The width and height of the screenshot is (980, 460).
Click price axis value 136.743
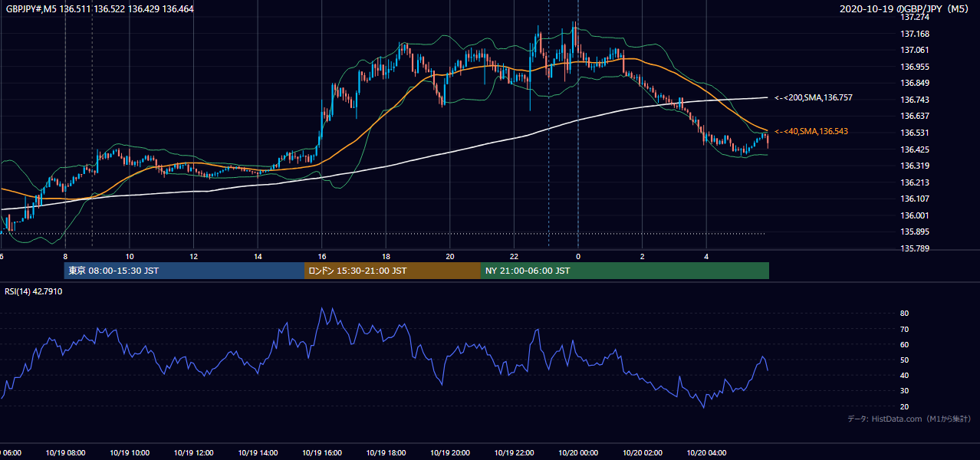915,100
